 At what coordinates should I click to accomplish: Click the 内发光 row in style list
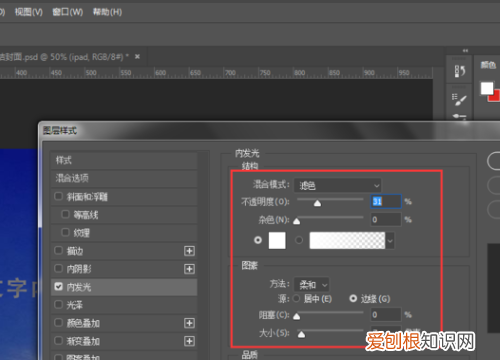[124, 287]
